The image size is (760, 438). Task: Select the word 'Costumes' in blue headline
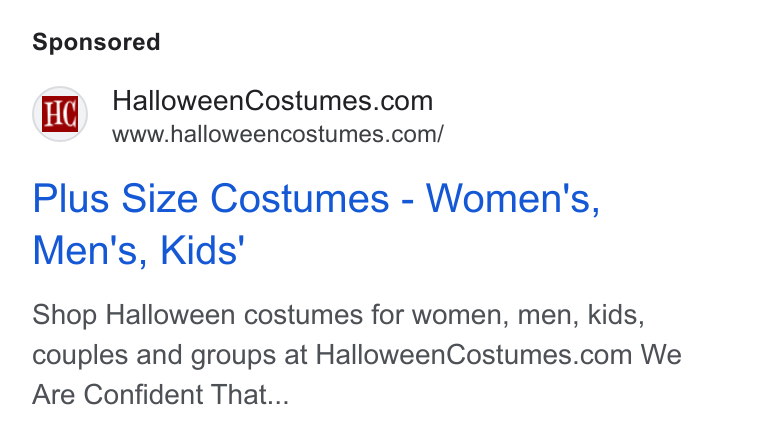300,199
